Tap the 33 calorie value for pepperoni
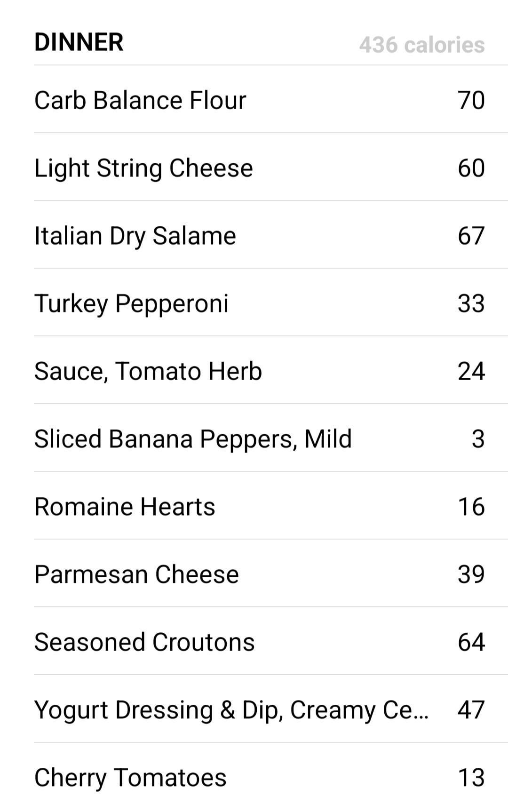This screenshot has height=812, width=508. point(471,303)
